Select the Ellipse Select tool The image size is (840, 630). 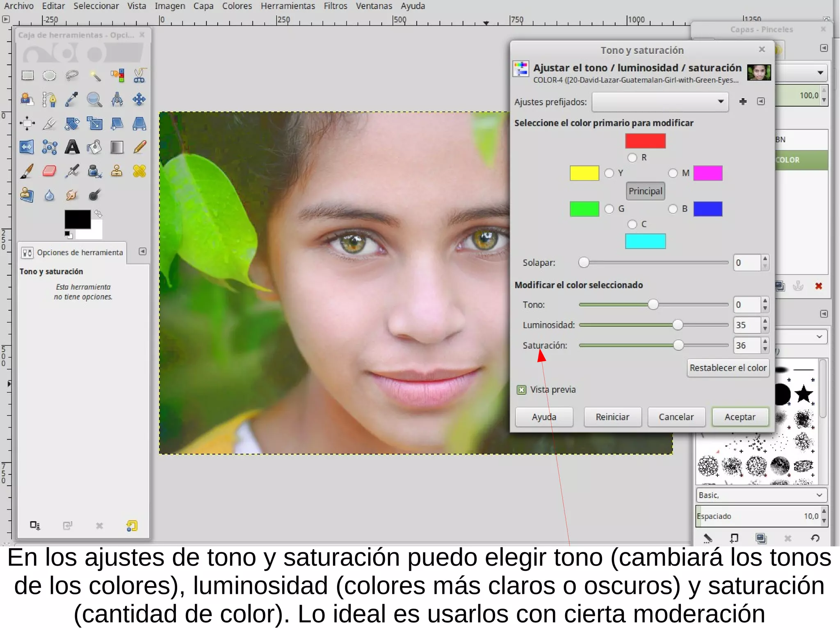coord(50,76)
